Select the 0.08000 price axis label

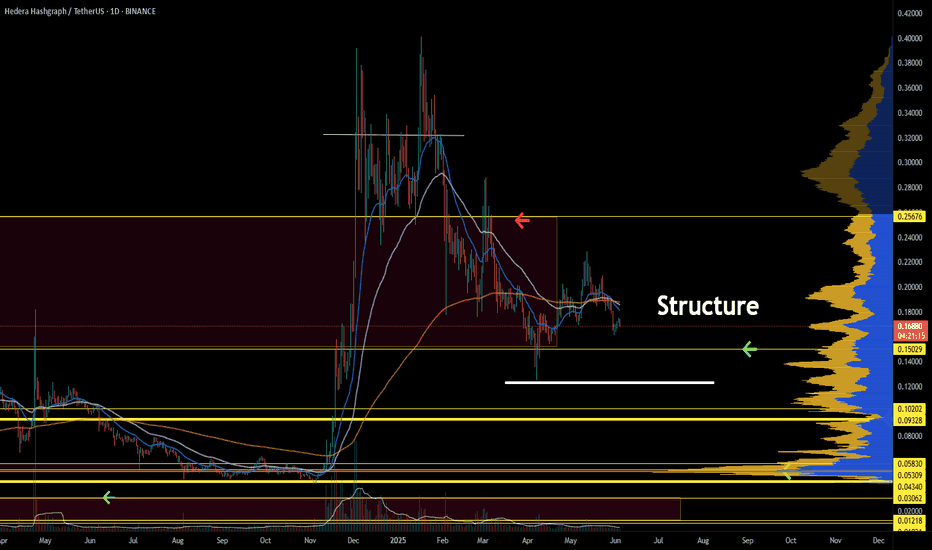point(909,436)
